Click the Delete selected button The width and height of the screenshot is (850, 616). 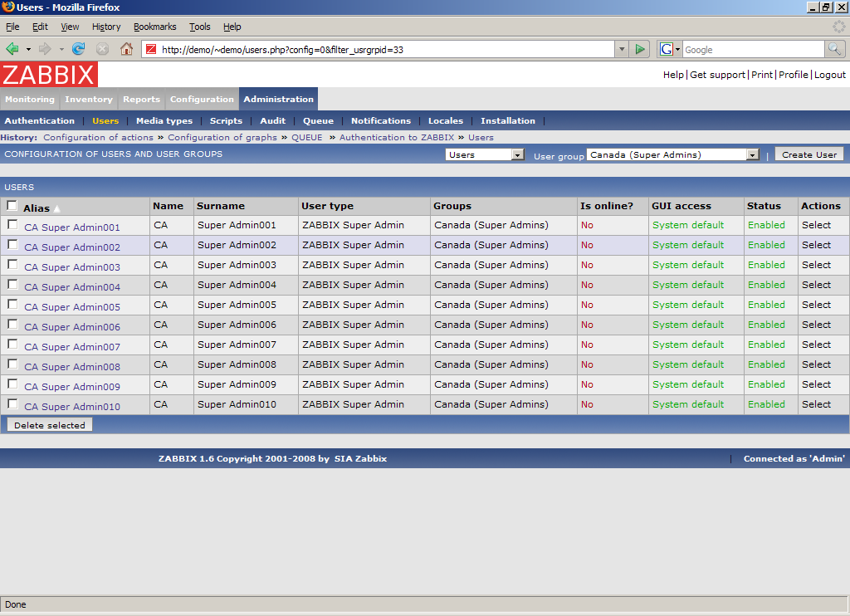pos(50,425)
